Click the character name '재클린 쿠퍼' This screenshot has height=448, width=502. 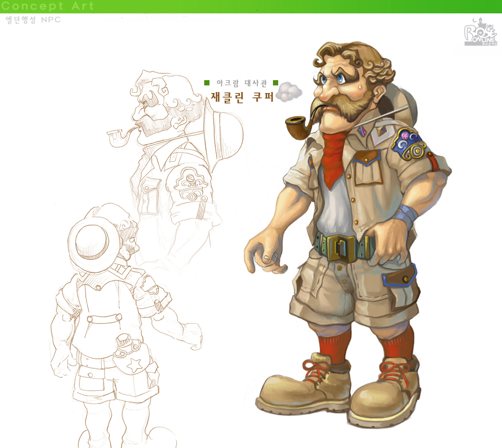[x=242, y=97]
